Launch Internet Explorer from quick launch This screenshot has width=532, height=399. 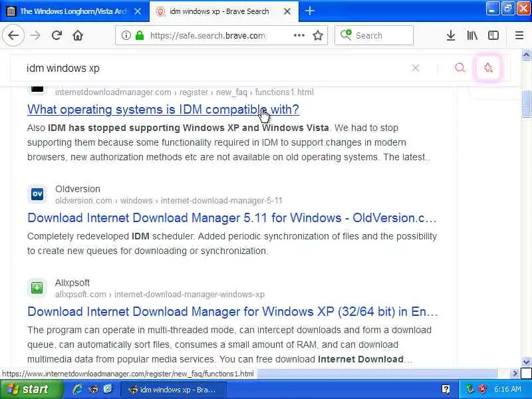pyautogui.click(x=78, y=389)
